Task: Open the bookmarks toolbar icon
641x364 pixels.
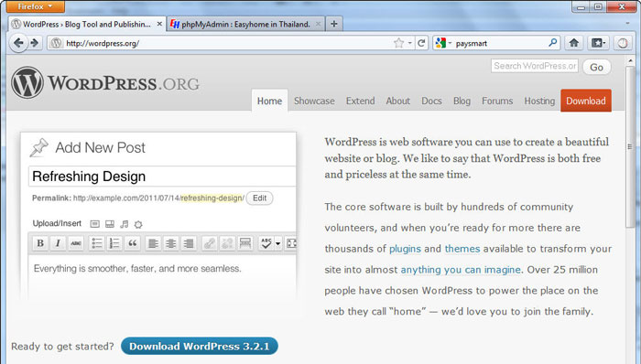Action: (x=598, y=43)
